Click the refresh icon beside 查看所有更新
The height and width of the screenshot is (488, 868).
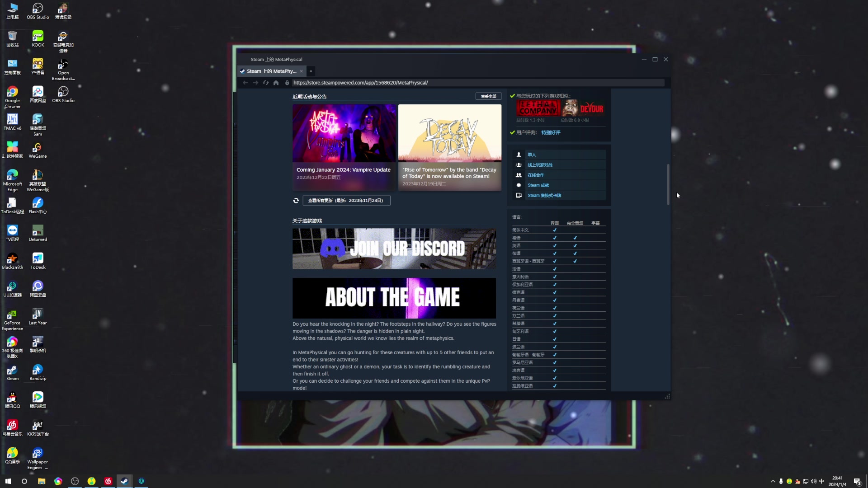pos(296,201)
